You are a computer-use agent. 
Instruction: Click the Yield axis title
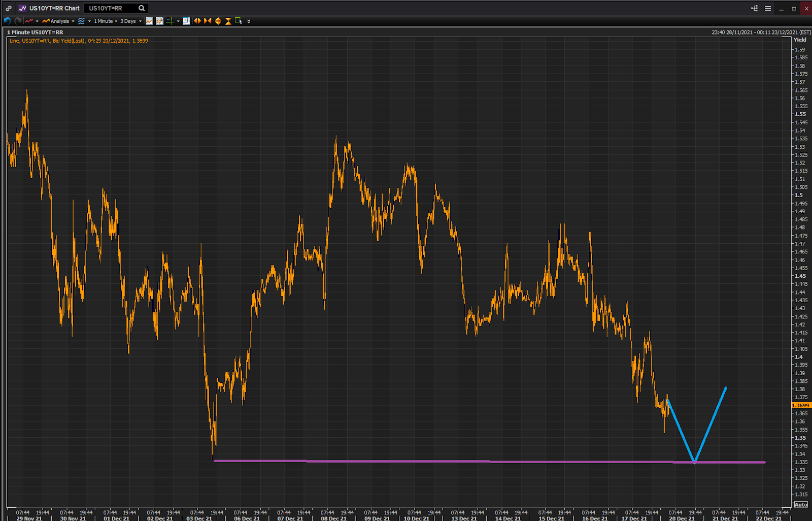[800, 40]
